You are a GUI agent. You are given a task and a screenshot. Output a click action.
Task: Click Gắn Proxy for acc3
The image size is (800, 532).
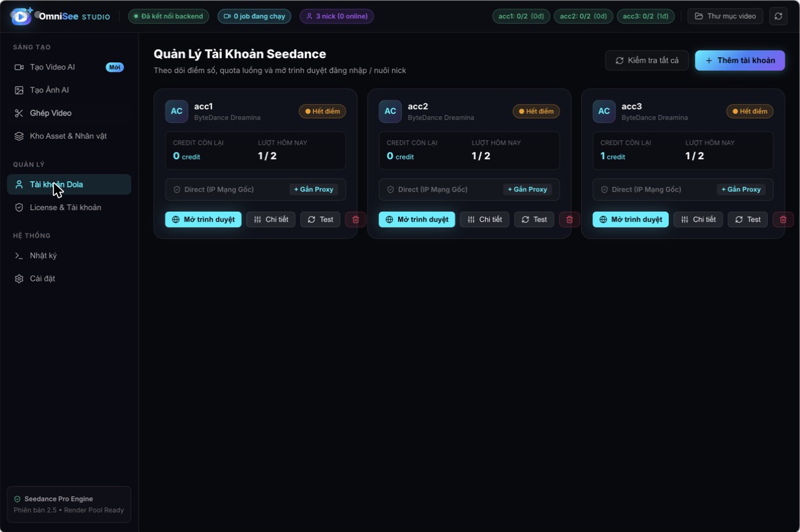(x=741, y=190)
